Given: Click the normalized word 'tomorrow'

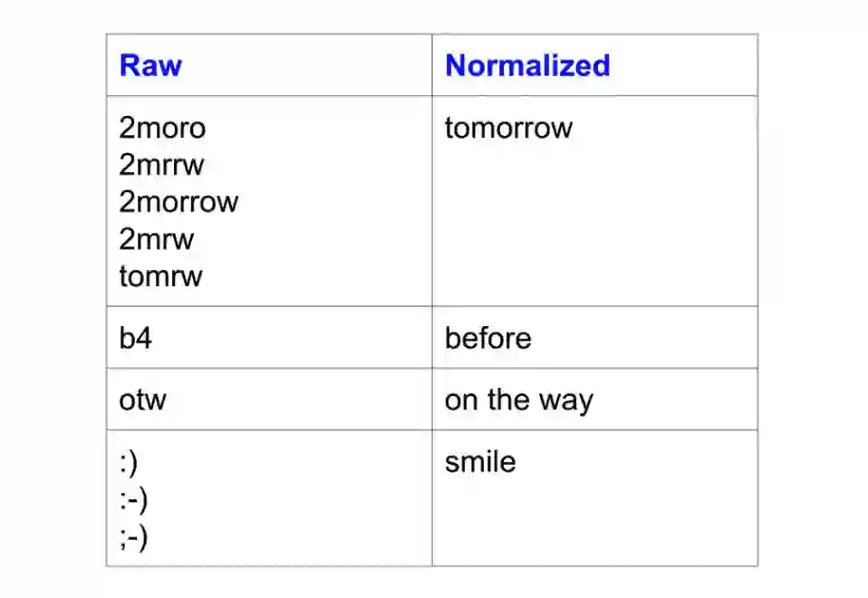Looking at the screenshot, I should point(508,128).
